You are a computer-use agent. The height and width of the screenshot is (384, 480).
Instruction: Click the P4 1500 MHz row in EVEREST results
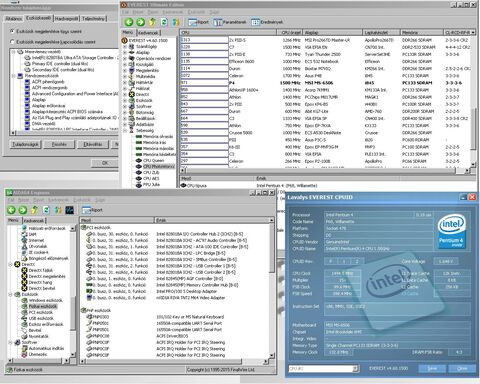(x=325, y=83)
